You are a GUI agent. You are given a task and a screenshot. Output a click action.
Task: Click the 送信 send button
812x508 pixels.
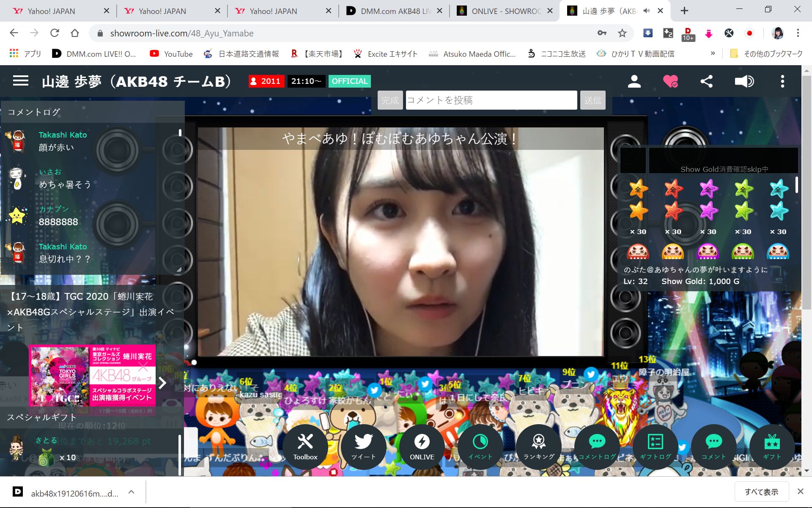click(593, 100)
